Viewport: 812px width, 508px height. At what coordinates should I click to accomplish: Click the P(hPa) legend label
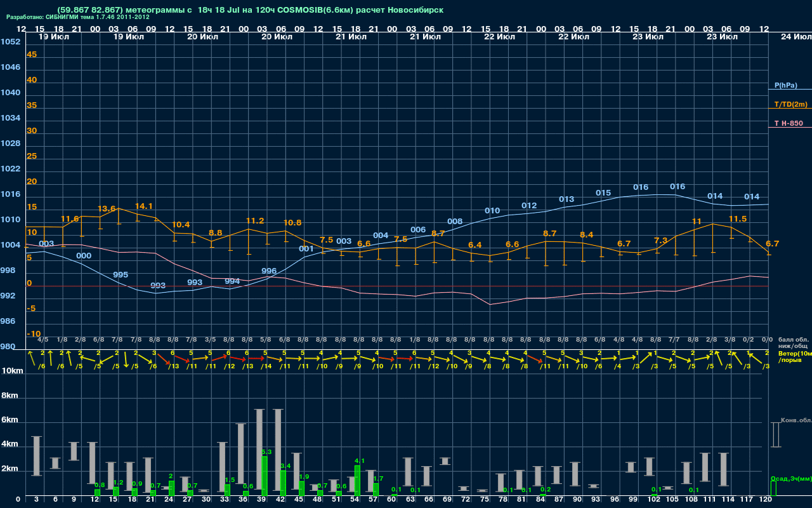785,85
